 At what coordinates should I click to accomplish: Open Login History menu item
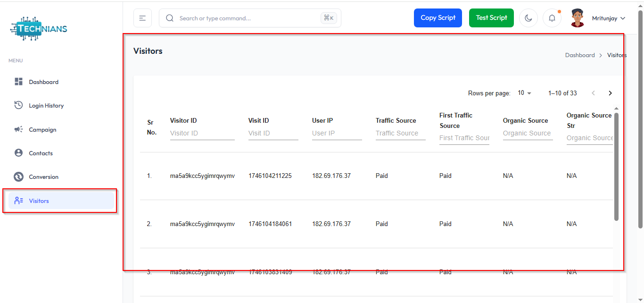[x=46, y=106]
